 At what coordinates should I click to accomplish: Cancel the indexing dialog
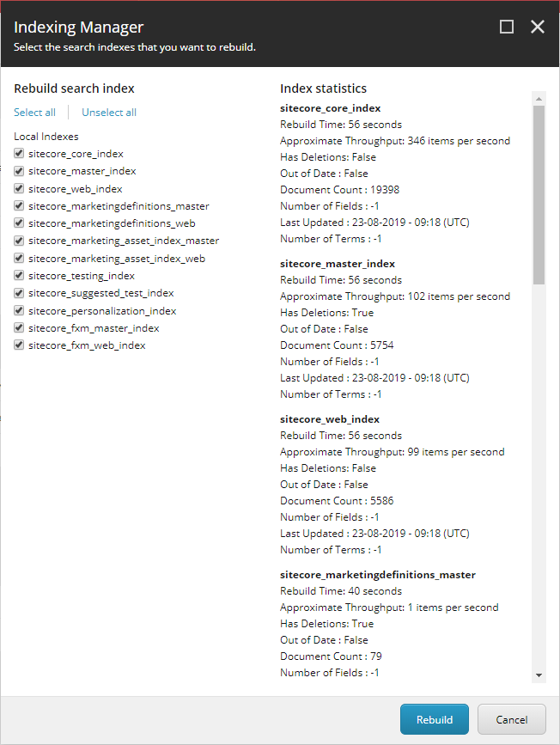[x=512, y=719]
